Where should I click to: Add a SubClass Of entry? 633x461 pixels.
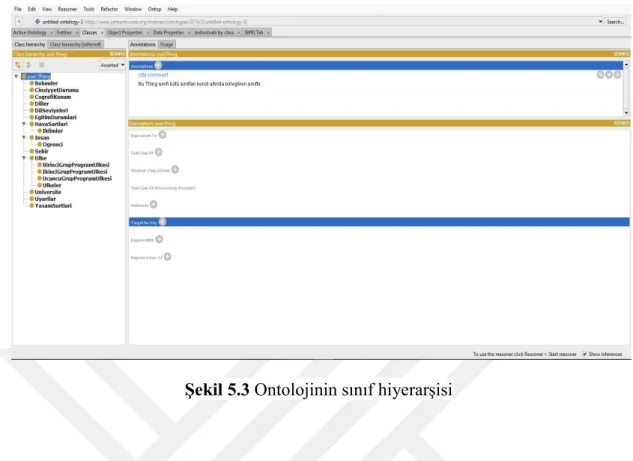tap(159, 152)
